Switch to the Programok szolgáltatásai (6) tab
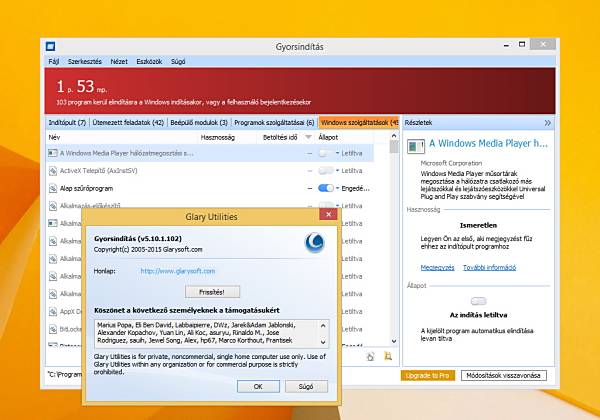Image resolution: width=600 pixels, height=420 pixels. coord(274,123)
